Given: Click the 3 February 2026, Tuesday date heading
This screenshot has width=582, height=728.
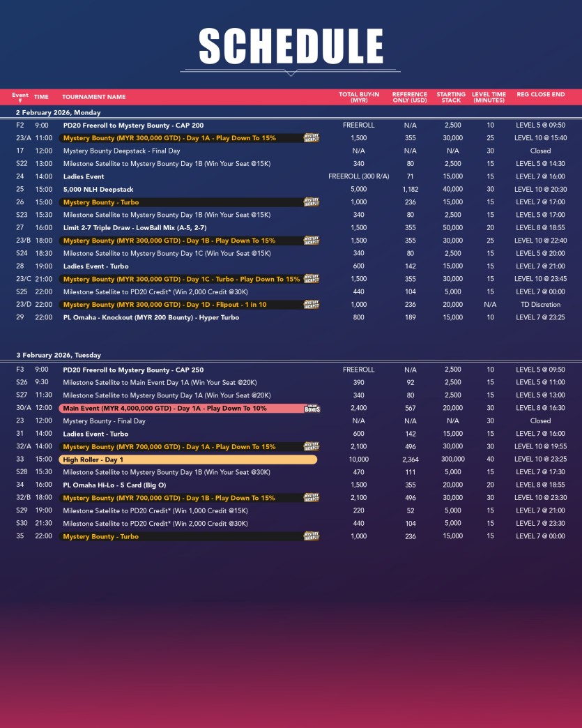Looking at the screenshot, I should tap(59, 355).
